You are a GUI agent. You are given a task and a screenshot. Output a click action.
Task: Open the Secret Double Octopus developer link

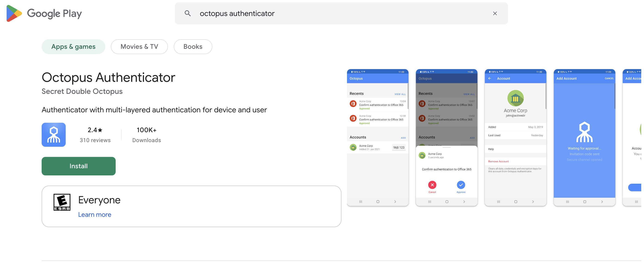point(82,92)
